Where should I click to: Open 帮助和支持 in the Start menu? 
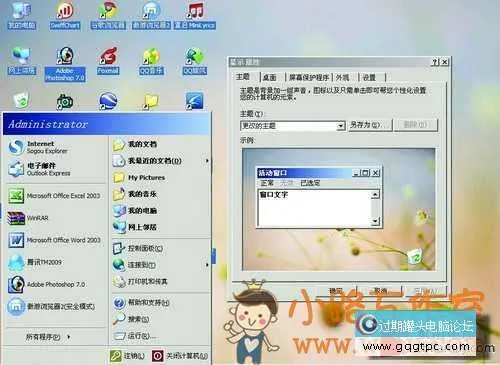(x=161, y=303)
